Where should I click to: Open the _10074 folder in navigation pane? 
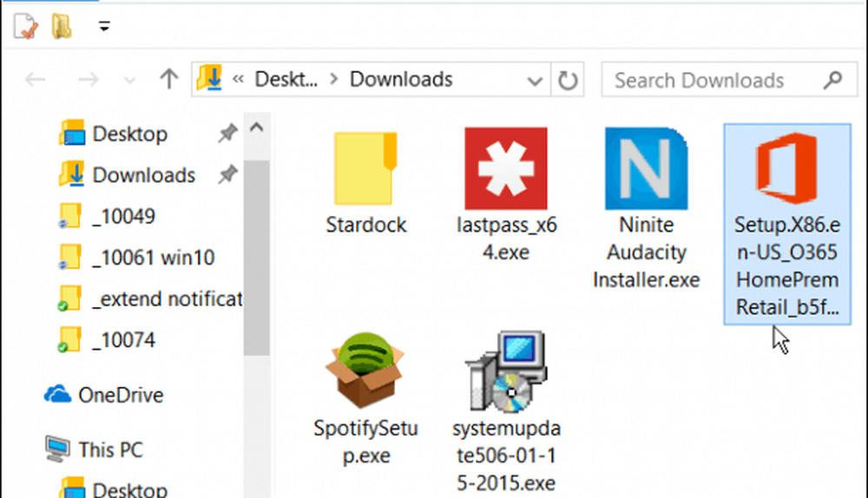123,340
